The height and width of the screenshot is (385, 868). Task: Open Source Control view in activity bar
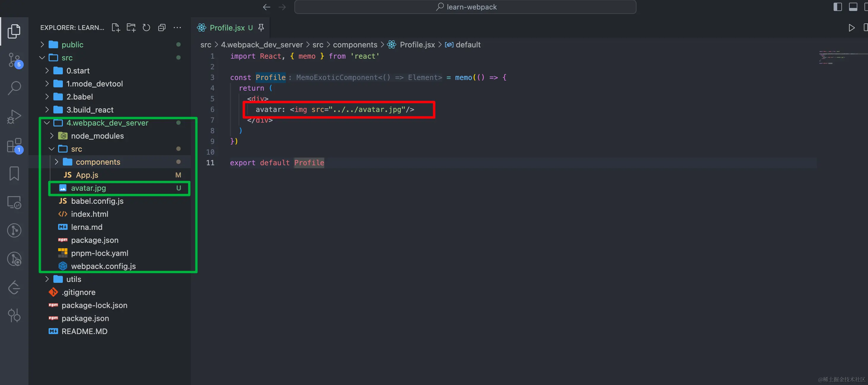(14, 60)
